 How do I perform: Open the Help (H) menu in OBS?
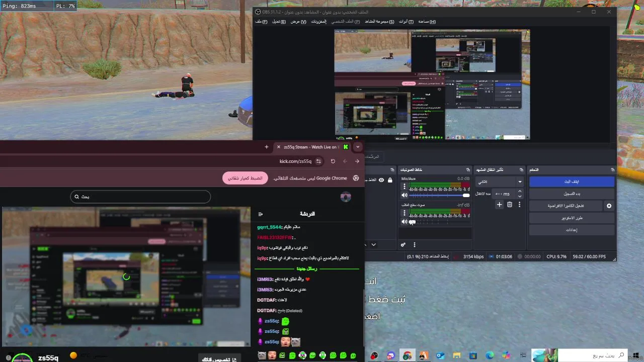point(427,22)
